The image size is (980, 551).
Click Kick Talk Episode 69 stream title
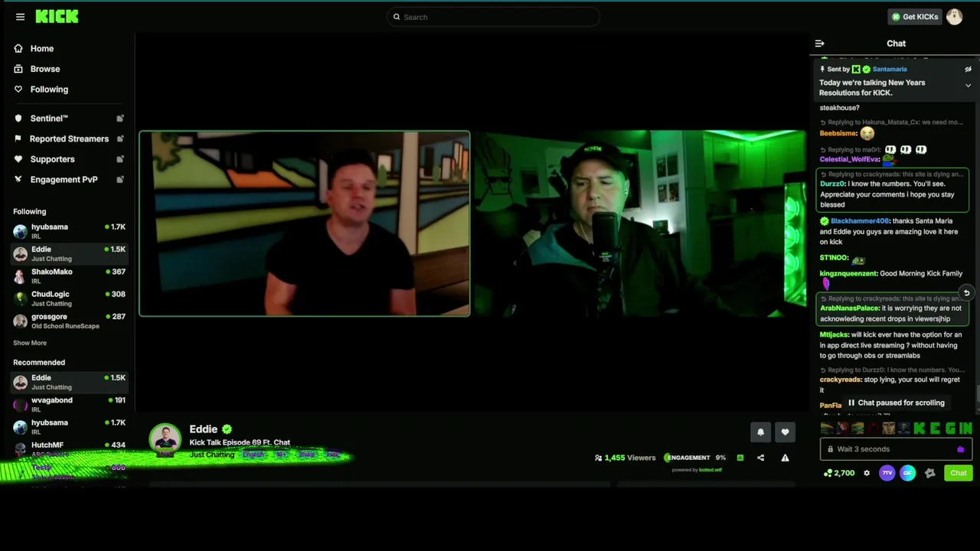pos(240,442)
